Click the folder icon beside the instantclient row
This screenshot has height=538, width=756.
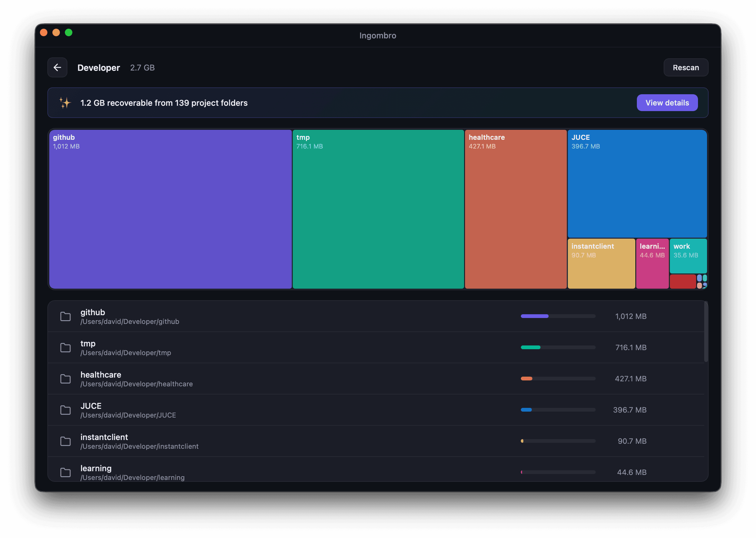[x=65, y=441]
